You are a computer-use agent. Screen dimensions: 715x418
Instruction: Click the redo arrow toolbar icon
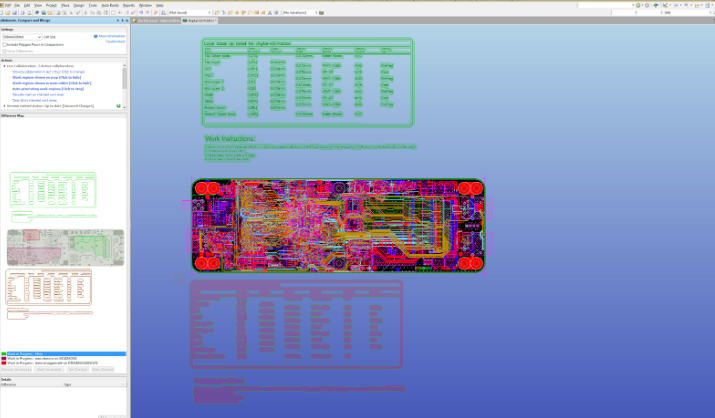[x=147, y=13]
